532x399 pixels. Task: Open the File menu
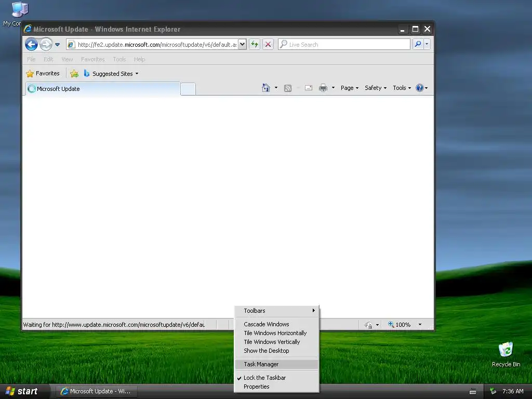coord(31,59)
